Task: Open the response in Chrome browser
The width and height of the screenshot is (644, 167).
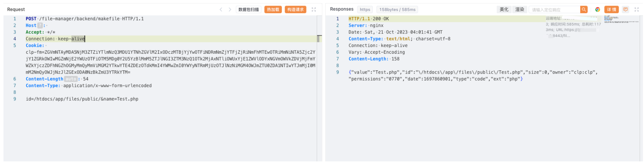Action: pyautogui.click(x=598, y=9)
